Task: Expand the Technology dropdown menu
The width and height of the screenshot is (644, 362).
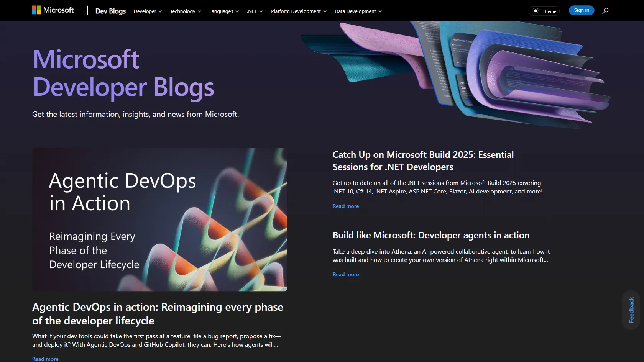Action: [x=186, y=11]
